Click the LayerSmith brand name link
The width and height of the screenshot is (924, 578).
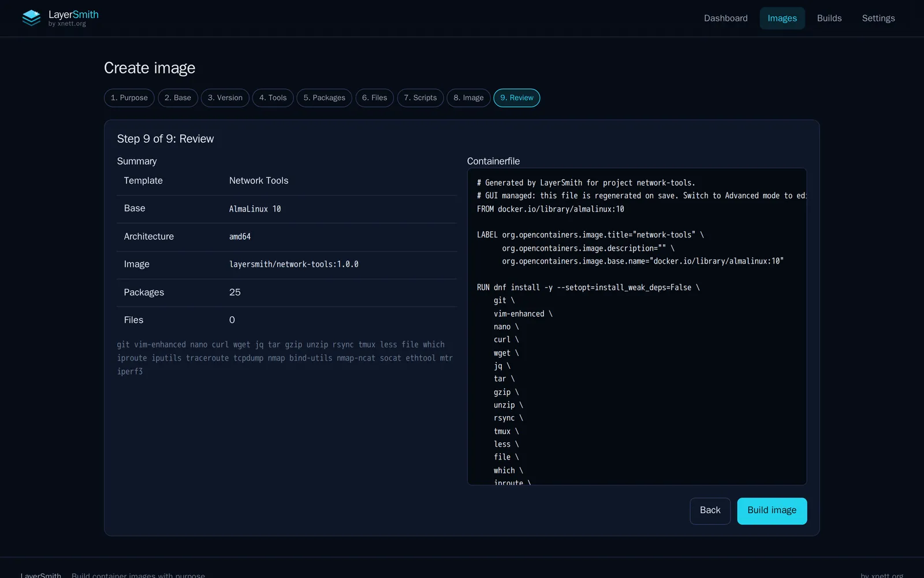click(73, 14)
